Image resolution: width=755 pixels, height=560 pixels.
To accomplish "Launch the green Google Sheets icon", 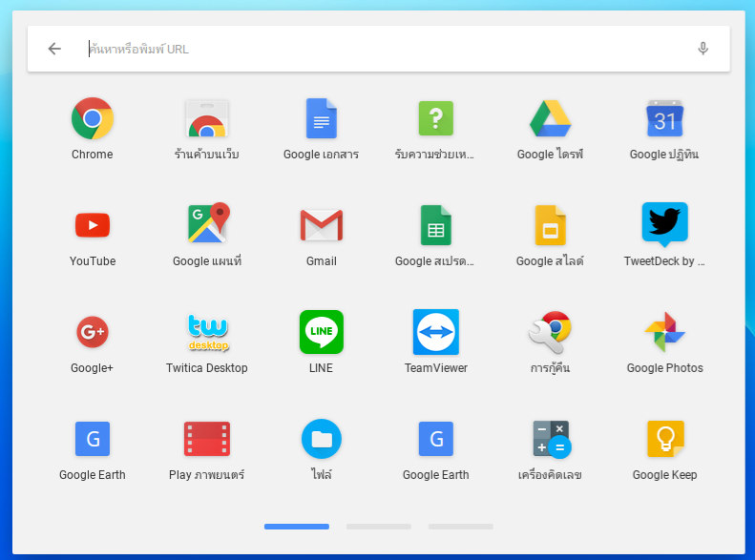I will (x=436, y=225).
